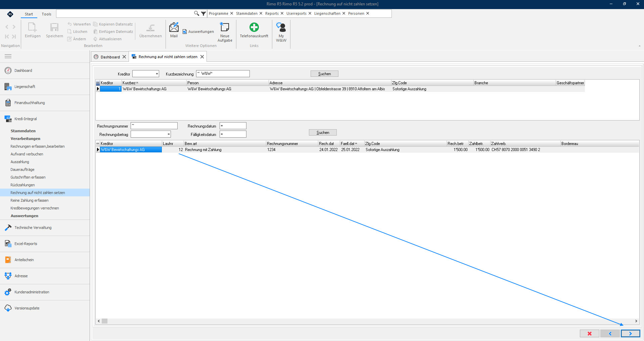The height and width of the screenshot is (341, 644).
Task: Open Dashboard in the sidebar
Action: click(x=45, y=70)
